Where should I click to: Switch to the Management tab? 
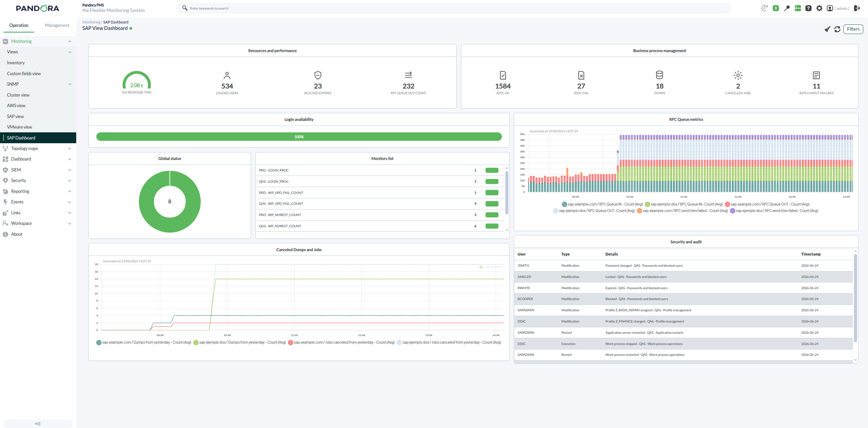[x=57, y=25]
